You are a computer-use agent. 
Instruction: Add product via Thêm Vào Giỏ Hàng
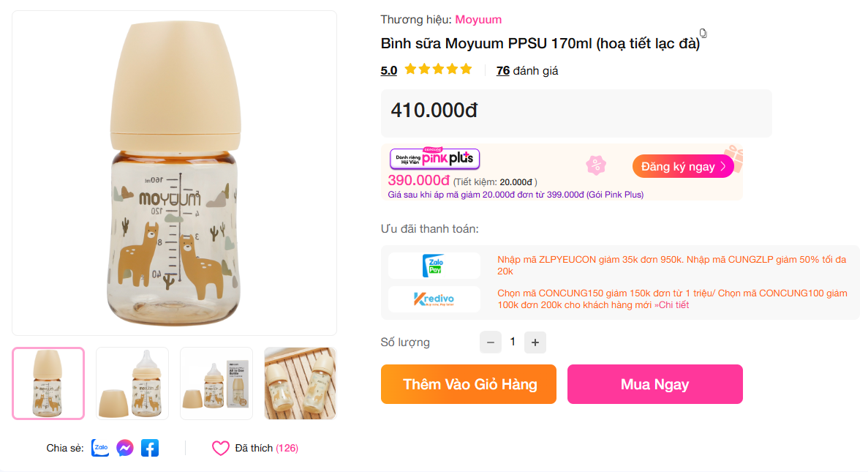coord(468,383)
